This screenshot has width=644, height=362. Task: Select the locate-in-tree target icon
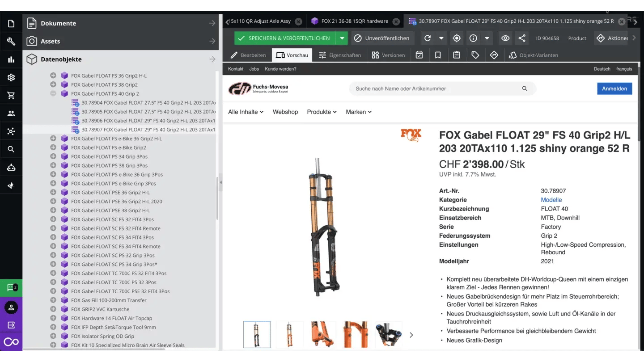point(457,38)
